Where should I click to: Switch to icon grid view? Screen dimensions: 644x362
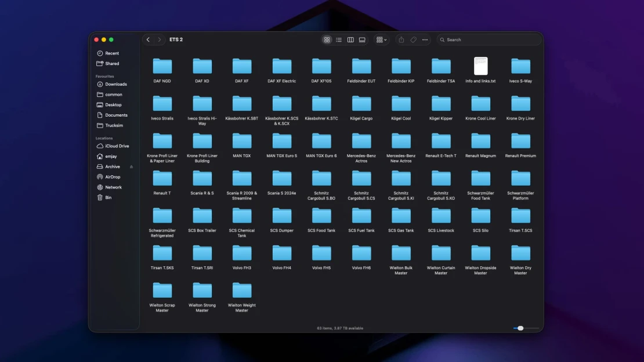pos(327,40)
